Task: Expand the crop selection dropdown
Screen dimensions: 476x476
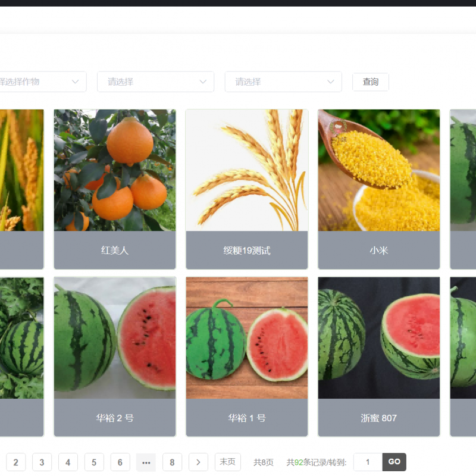Action: coord(43,82)
